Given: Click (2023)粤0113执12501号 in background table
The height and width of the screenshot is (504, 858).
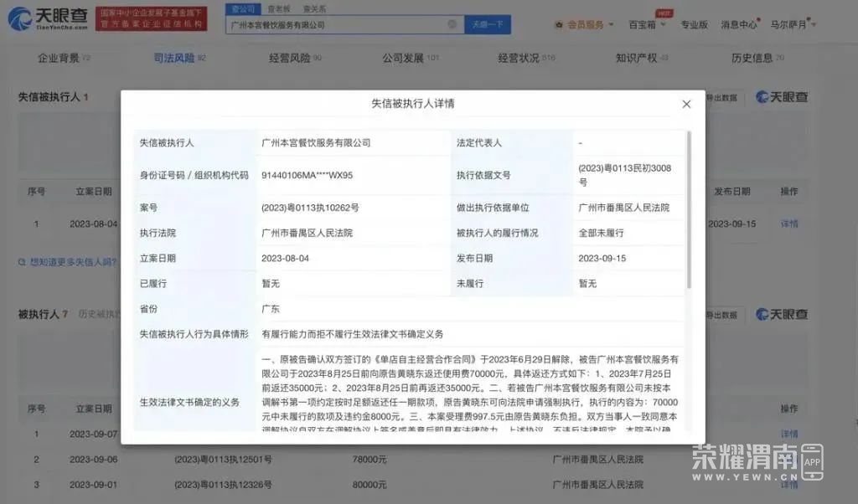Looking at the screenshot, I should [223, 460].
